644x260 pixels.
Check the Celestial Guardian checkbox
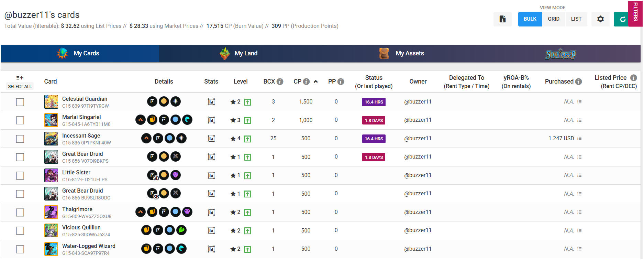click(x=20, y=102)
